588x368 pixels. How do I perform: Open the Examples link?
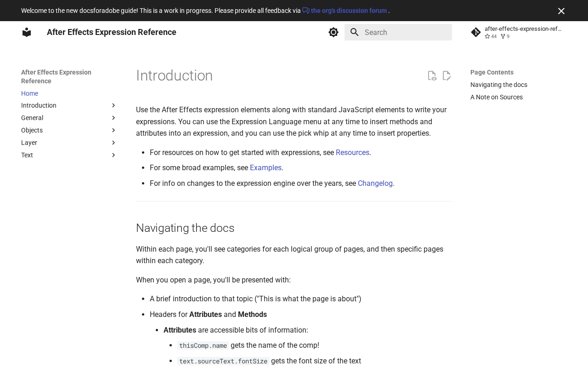[x=266, y=168]
